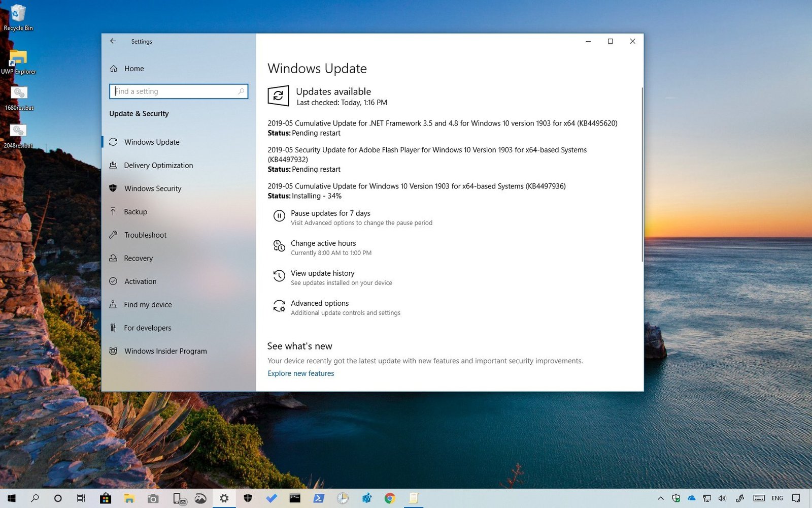Open the Recovery settings page
The width and height of the screenshot is (812, 508).
(x=138, y=258)
